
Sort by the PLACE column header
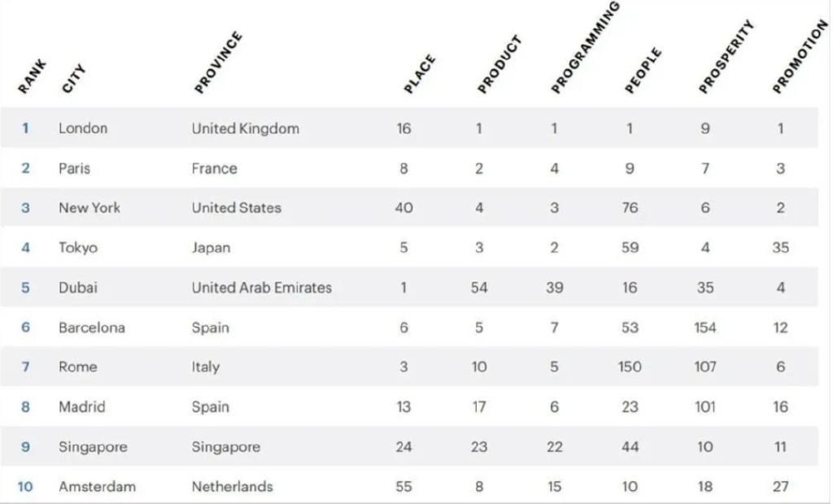click(x=419, y=74)
